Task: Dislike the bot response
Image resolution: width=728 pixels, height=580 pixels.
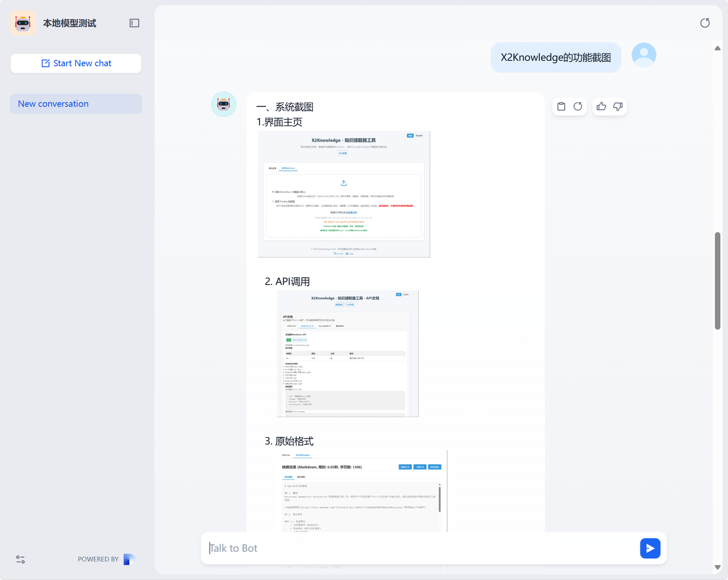Action: pos(618,106)
